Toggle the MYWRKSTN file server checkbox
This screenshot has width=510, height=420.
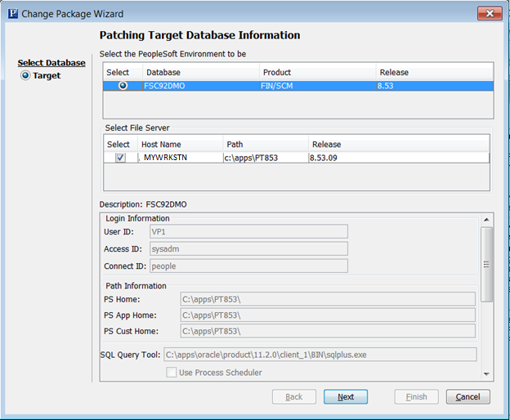120,158
